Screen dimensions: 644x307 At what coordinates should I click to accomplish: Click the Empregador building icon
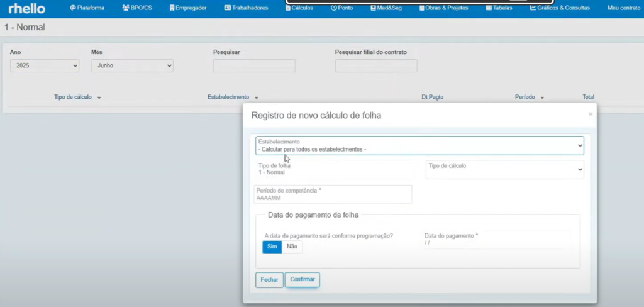click(x=172, y=8)
